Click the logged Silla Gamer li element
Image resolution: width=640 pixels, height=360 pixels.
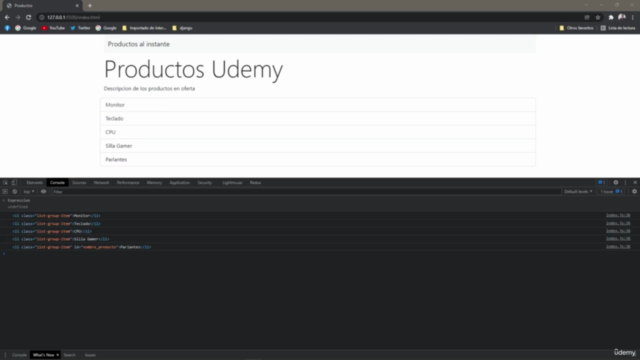[61, 239]
